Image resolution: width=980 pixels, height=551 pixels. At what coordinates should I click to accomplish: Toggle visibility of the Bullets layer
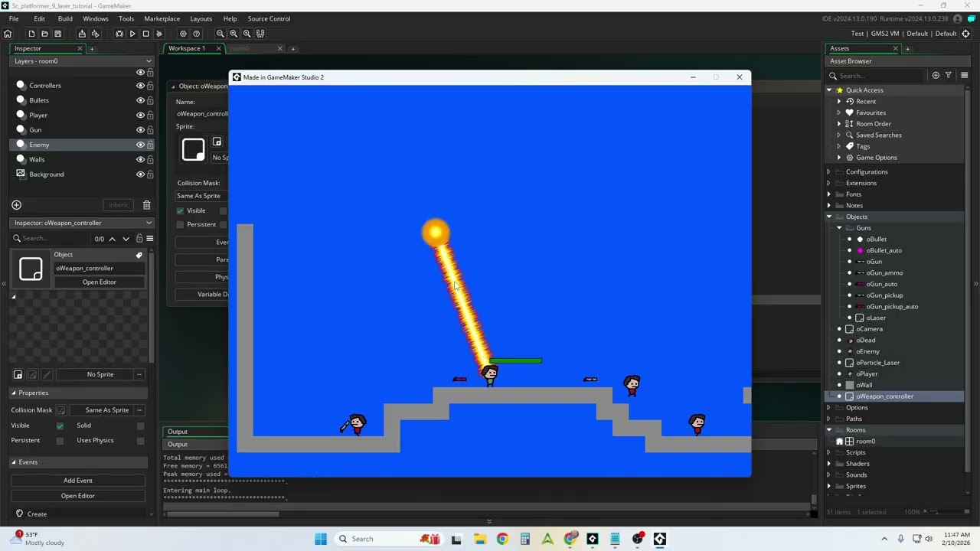140,100
